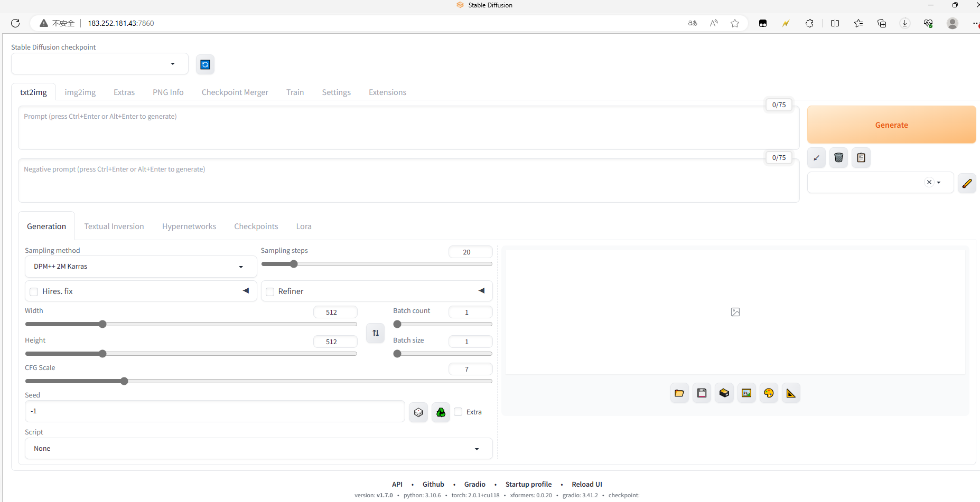
Task: Open browser extensions puzzle icon
Action: (x=809, y=23)
